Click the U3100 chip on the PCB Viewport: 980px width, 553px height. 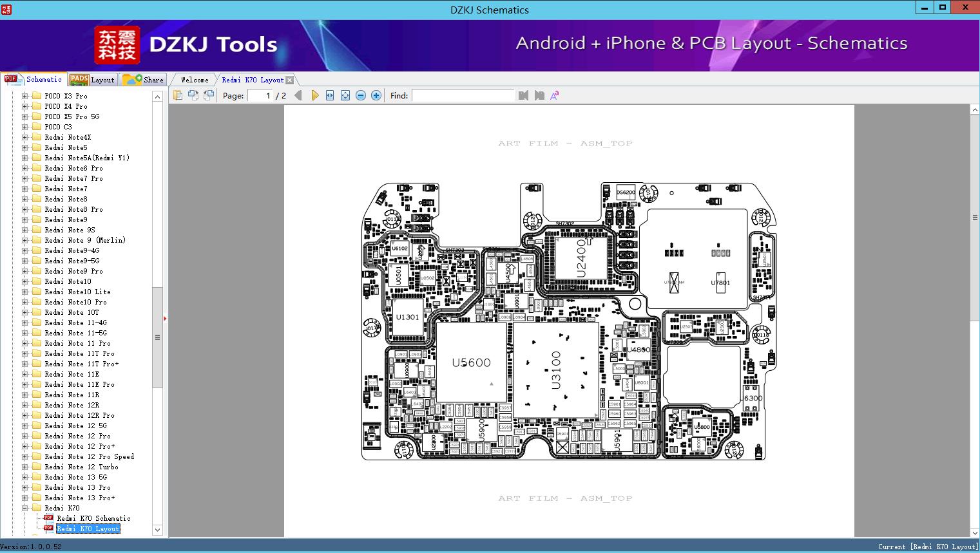click(555, 370)
